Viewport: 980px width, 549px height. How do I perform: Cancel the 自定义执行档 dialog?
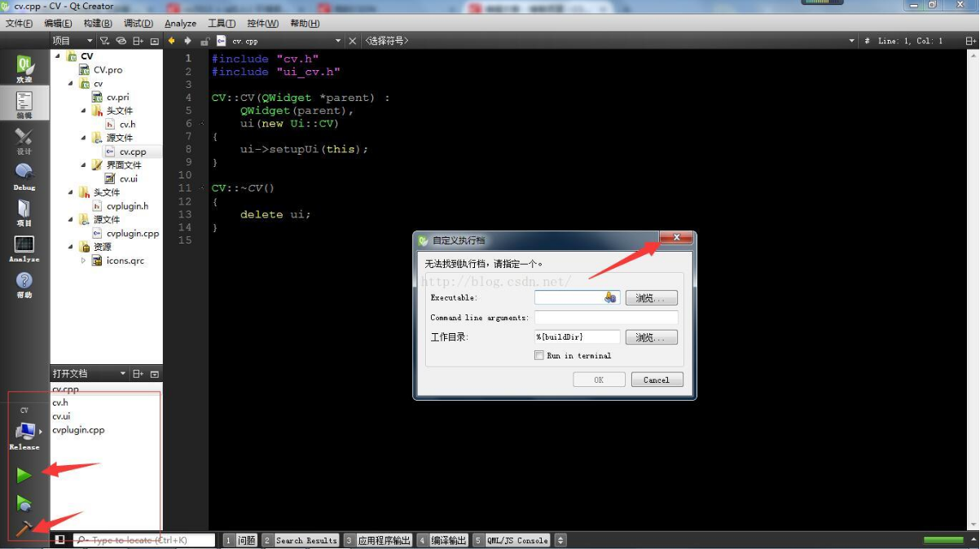(x=657, y=380)
